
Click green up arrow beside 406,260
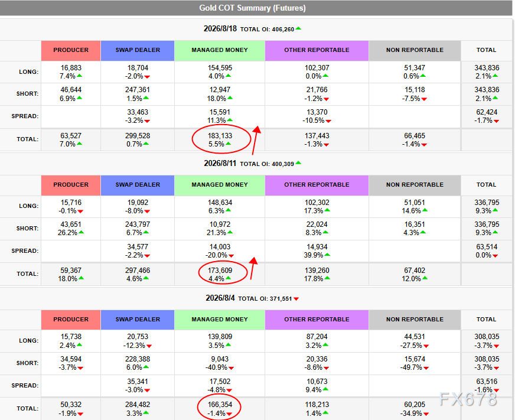pos(298,28)
